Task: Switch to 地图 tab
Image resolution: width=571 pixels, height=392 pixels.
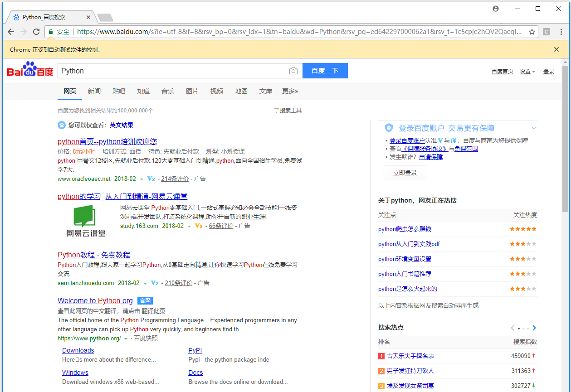Action: (241, 91)
